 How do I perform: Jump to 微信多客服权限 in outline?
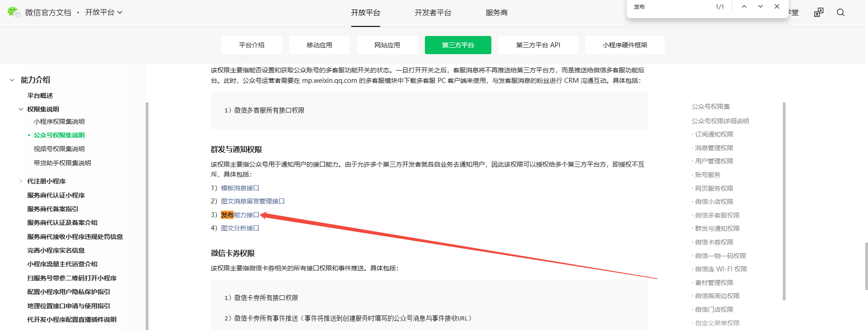click(x=717, y=215)
